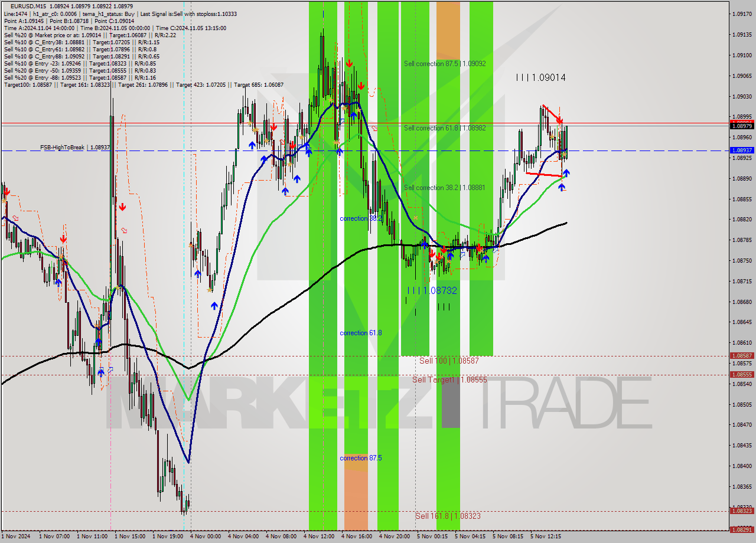Click the 'Sell %10 @ C_Entry38' line
The height and width of the screenshot is (543, 756).
point(82,42)
